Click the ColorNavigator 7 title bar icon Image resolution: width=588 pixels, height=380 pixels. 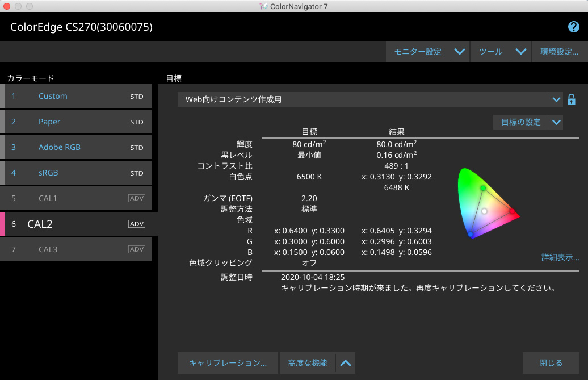(263, 6)
